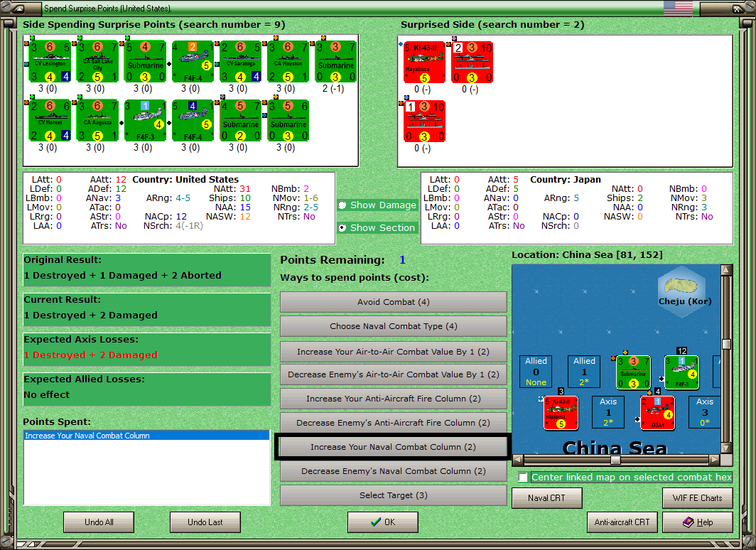
Task: Select the CA Salt Lake City counter
Action: [x=98, y=62]
